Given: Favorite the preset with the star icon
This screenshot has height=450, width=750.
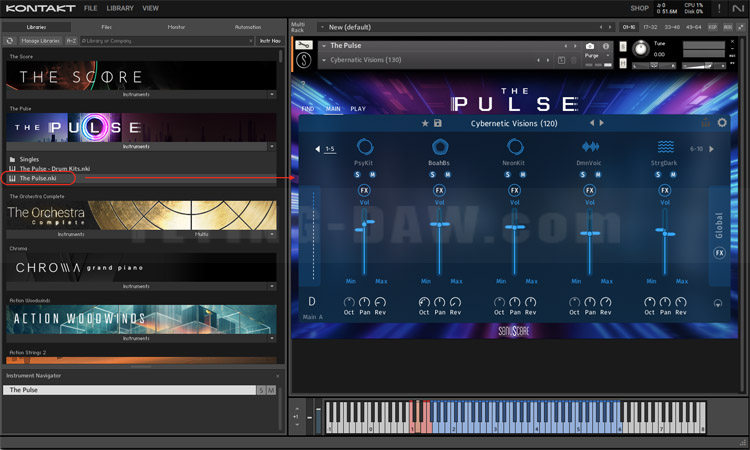Looking at the screenshot, I should [x=425, y=123].
